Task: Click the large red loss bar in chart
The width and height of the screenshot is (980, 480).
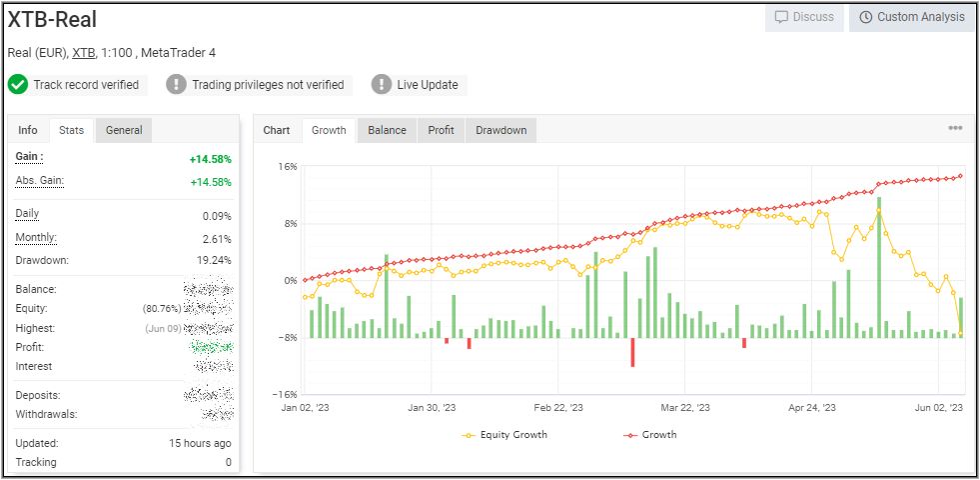Action: coord(632,352)
